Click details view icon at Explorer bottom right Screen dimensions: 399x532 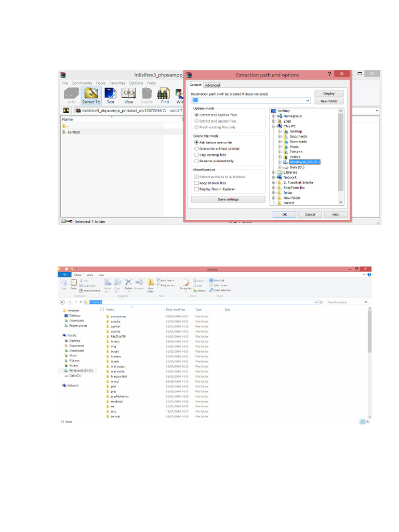362,421
